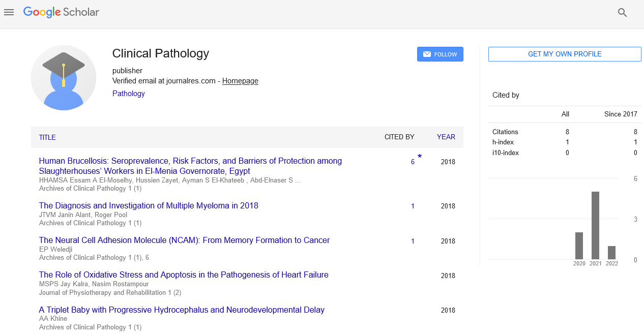Click the 2021 bar in citations chart
The height and width of the screenshot is (334, 644).
click(595, 226)
